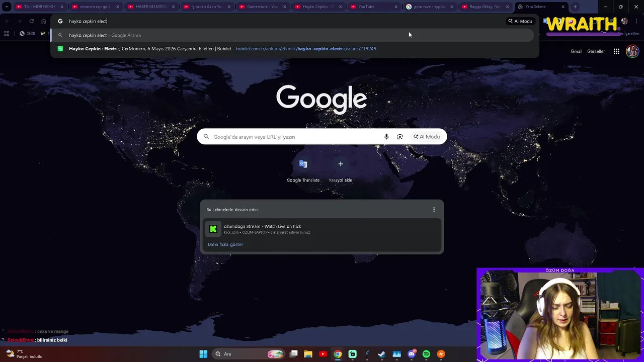Screen dimensions: 644x362
Task: Open Google Lens image search icon
Action: point(400,137)
